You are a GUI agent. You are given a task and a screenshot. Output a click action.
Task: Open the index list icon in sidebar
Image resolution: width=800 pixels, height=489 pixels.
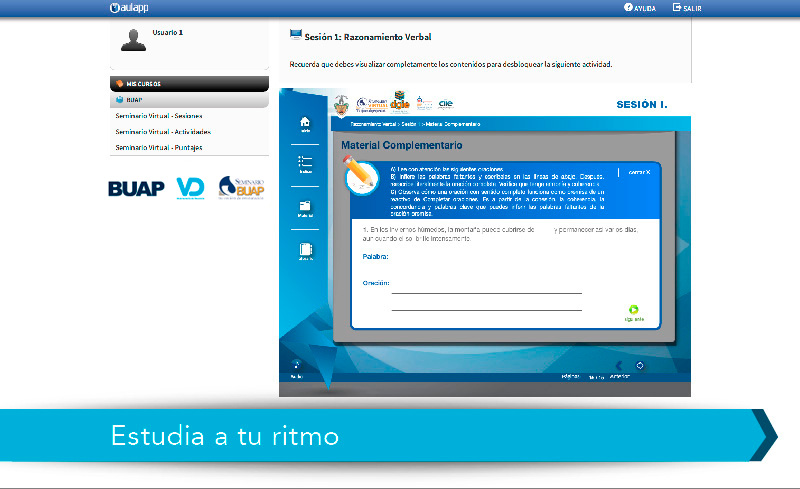pyautogui.click(x=305, y=164)
